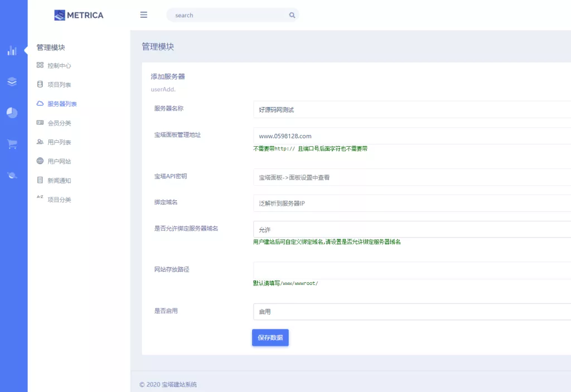Viewport: 571px width, 392px height.
Task: Expand the 是否允许绑定服务器域名 dropdown
Action: point(412,229)
